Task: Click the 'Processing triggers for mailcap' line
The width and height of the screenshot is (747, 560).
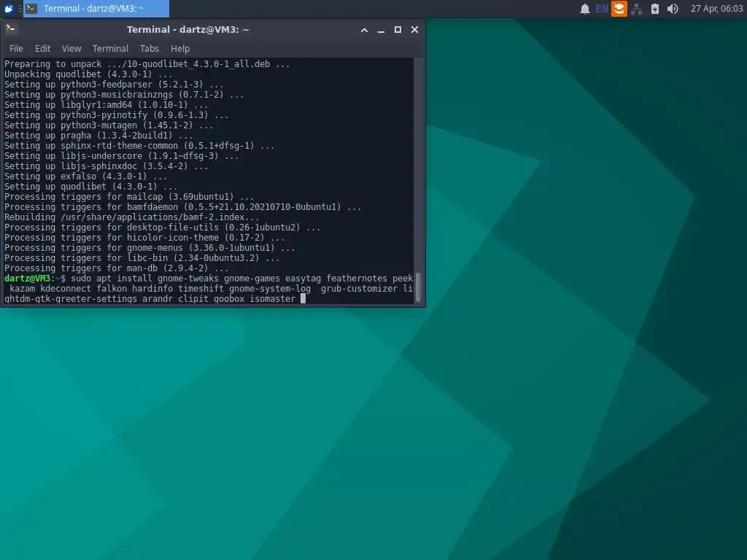Action: tap(129, 197)
